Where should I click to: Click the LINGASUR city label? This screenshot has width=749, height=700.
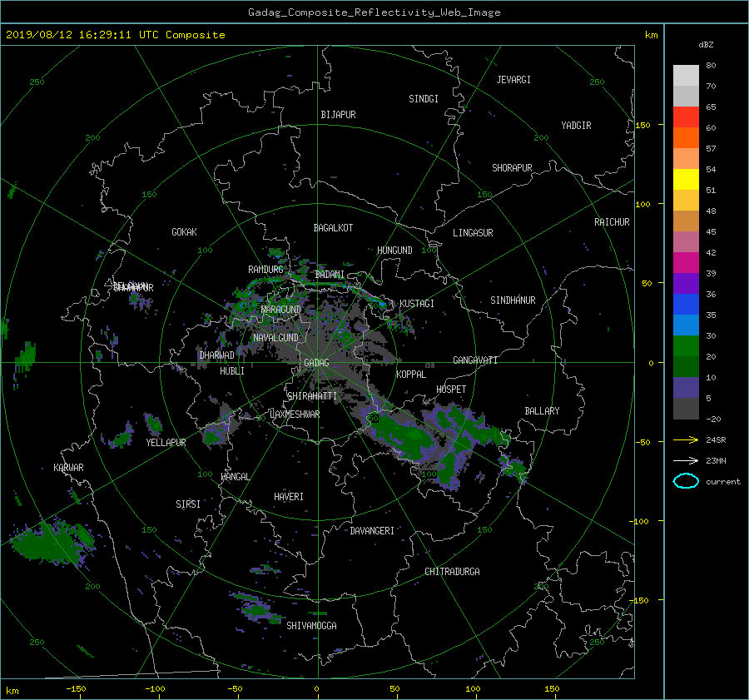click(473, 233)
